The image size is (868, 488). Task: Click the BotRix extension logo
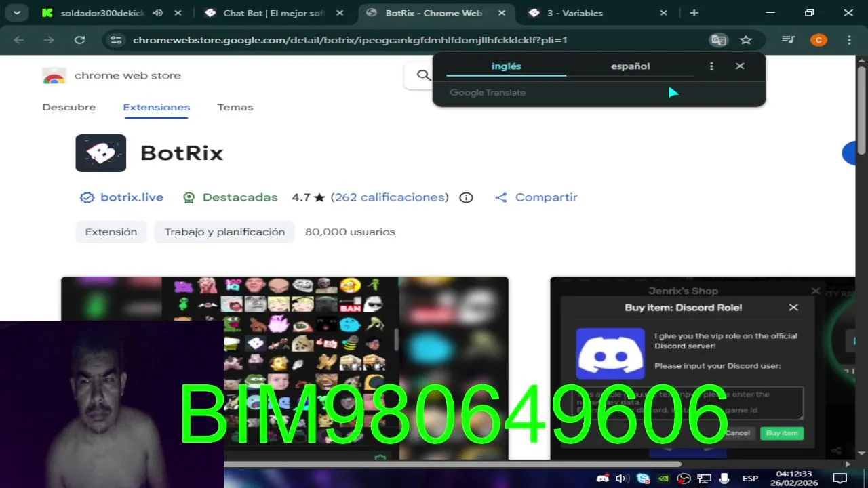pyautogui.click(x=101, y=153)
